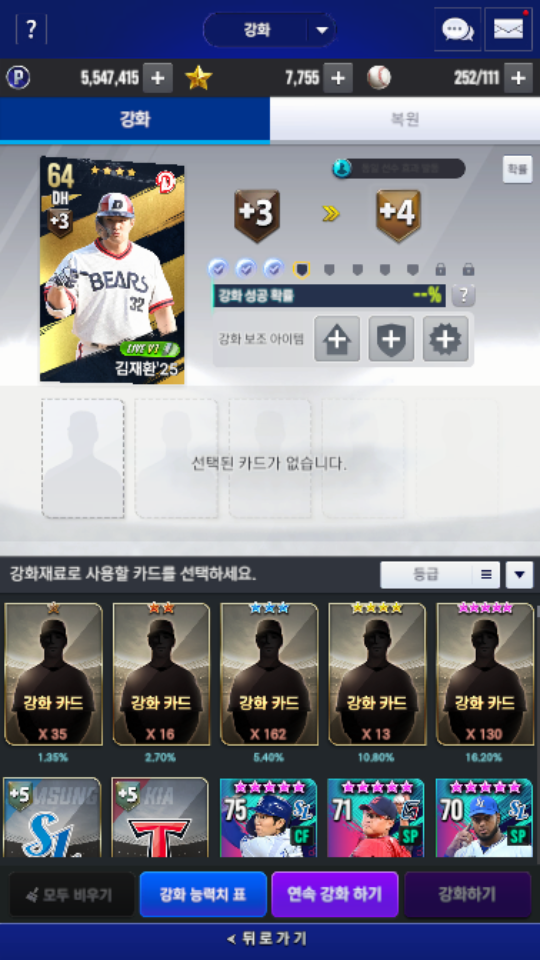Select the gear plus enhancement aid item
This screenshot has width=540, height=960.
pyautogui.click(x=446, y=339)
